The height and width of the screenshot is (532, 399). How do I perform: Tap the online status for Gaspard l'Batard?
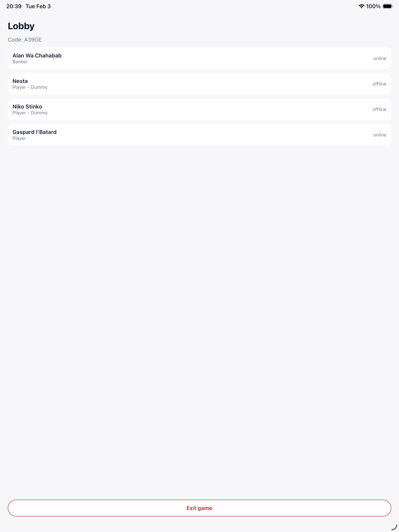point(380,135)
